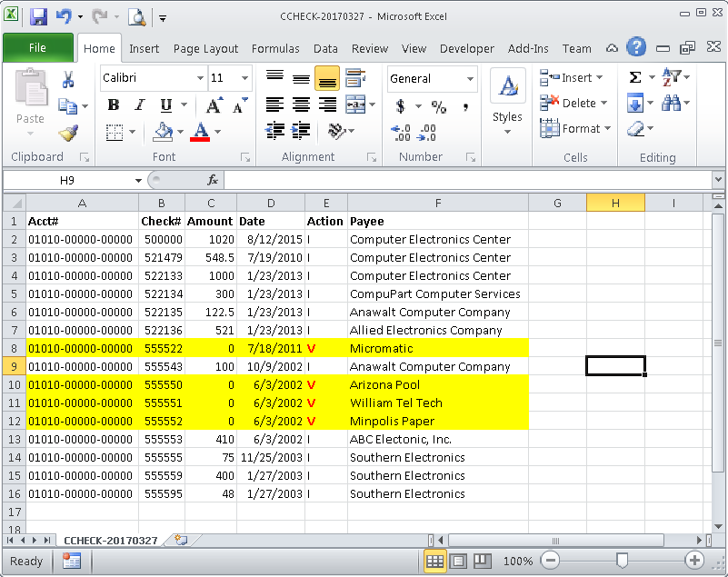
Task: Select cell F8 containing Micromatic
Action: (437, 348)
